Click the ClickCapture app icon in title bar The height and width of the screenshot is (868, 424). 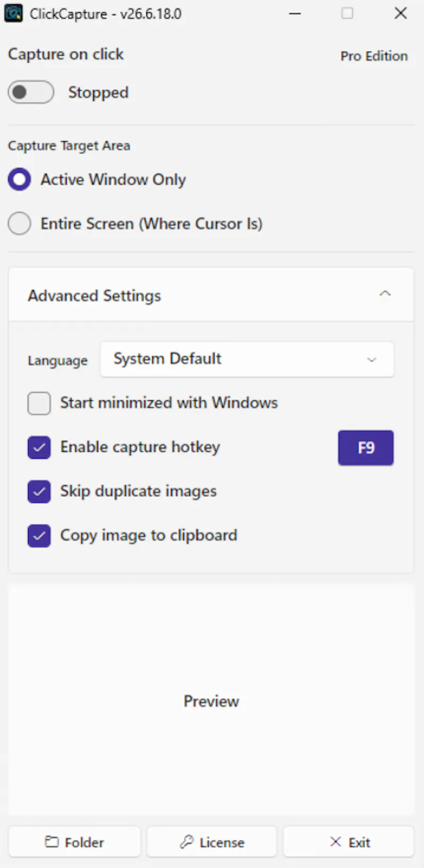(x=13, y=13)
